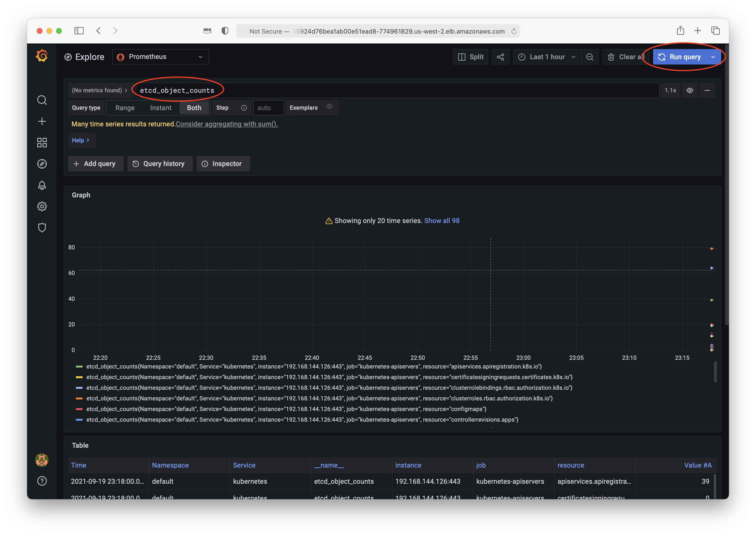Select the Instant query type radio button

coord(161,108)
